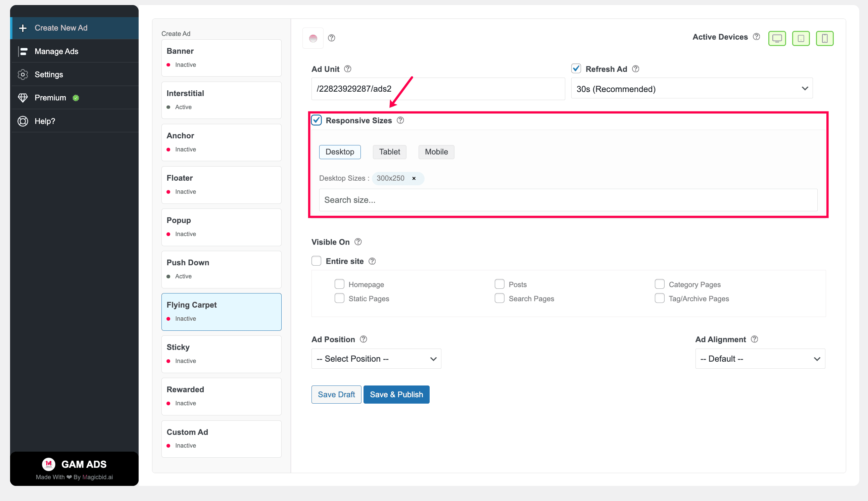Open Manage Ads in the sidebar

pos(75,51)
